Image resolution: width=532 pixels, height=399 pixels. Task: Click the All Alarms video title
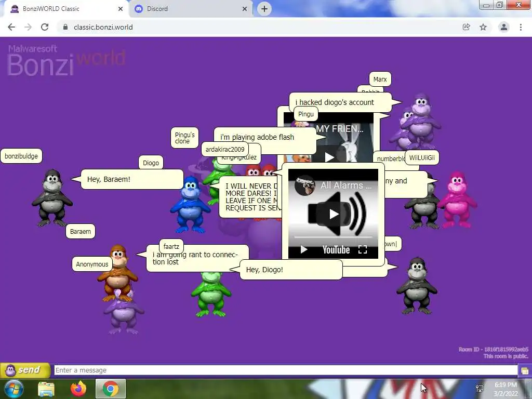(346, 185)
